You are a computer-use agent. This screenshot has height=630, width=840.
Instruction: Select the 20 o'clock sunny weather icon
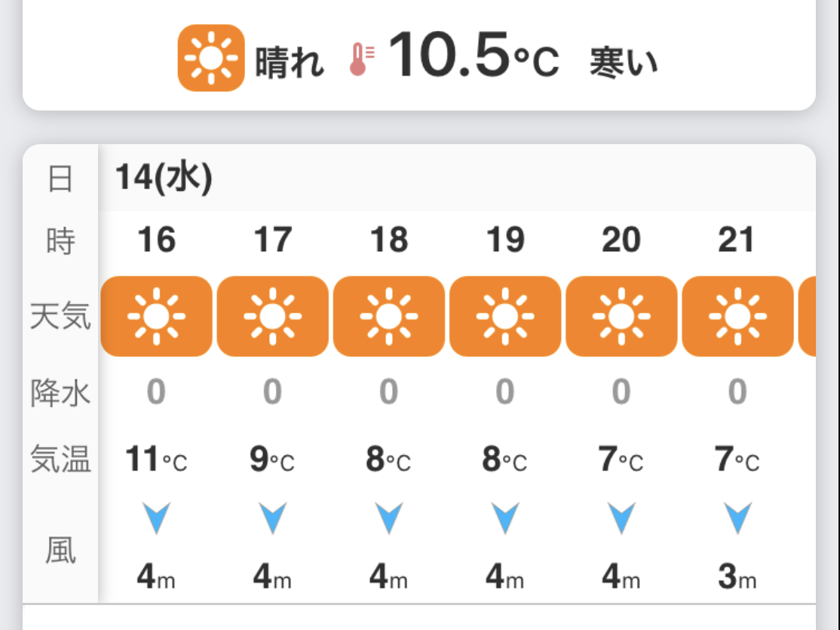click(621, 316)
